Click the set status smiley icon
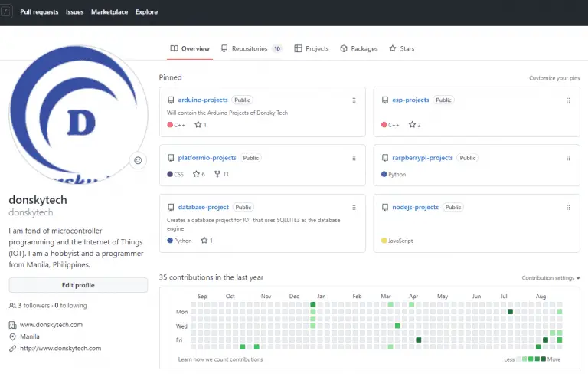This screenshot has height=374, width=588. pyautogui.click(x=138, y=160)
